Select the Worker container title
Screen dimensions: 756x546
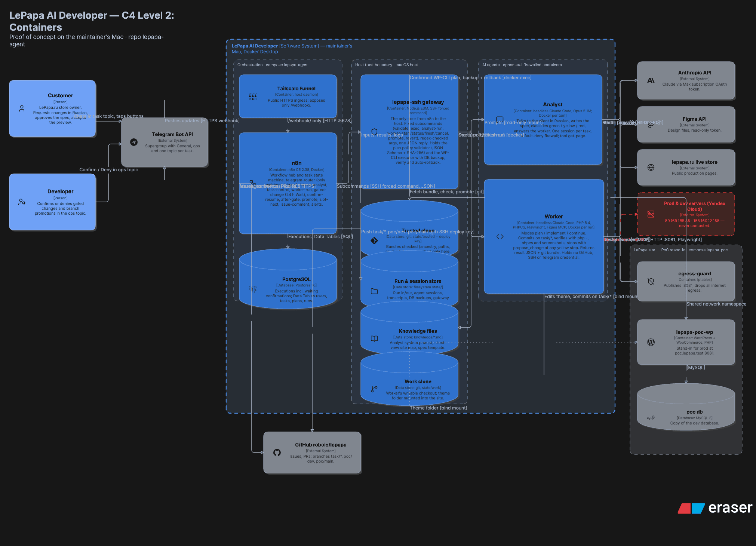pyautogui.click(x=553, y=217)
